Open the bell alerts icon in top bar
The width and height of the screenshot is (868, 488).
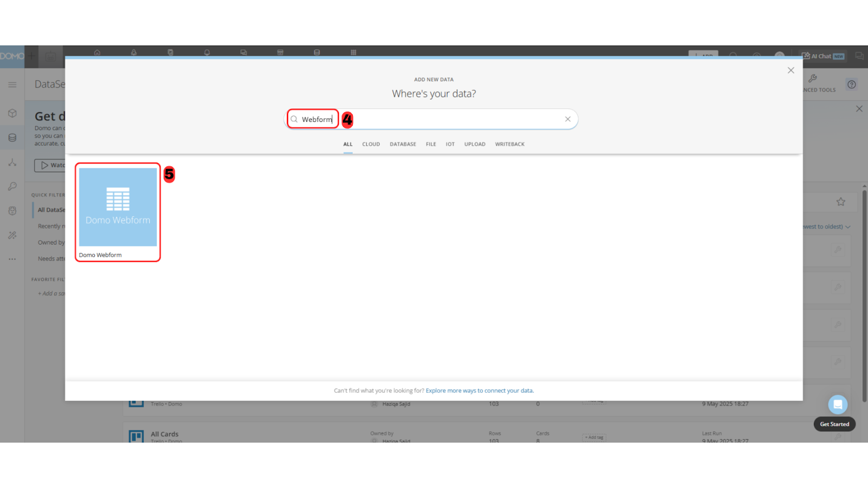207,53
